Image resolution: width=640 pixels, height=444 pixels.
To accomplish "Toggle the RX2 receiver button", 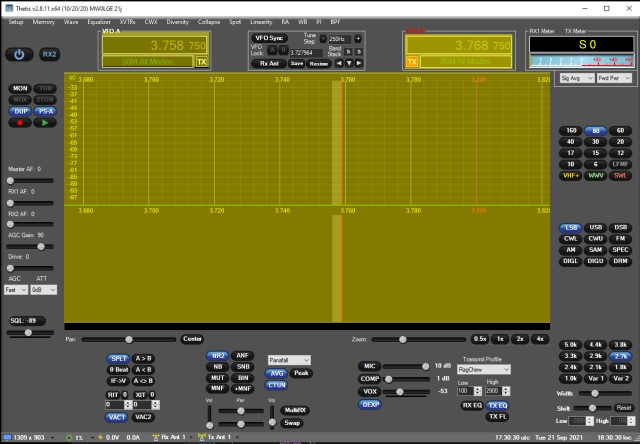I will (49, 54).
